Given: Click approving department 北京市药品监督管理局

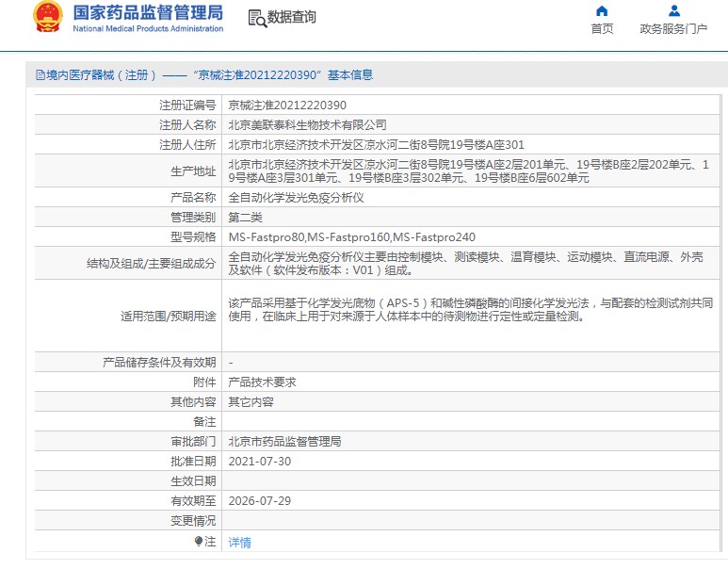Looking at the screenshot, I should pos(284,441).
